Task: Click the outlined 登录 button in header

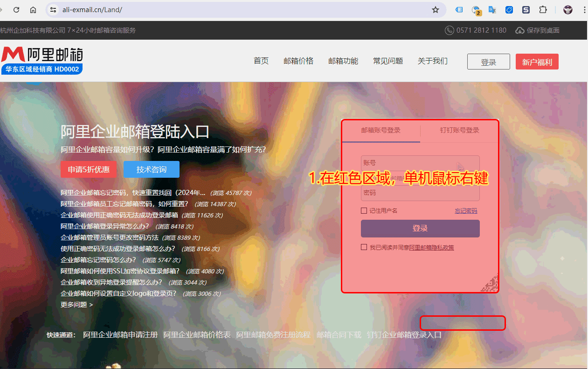Action: click(489, 62)
